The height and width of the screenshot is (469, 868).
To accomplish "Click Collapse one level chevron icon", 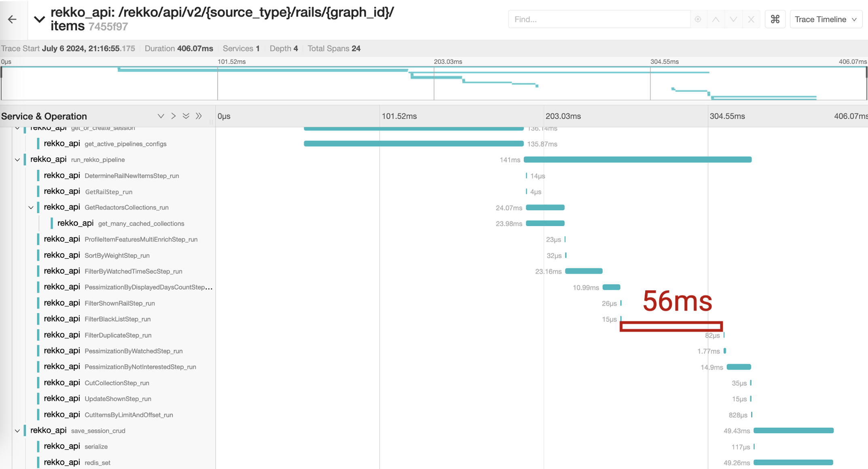I will (174, 116).
